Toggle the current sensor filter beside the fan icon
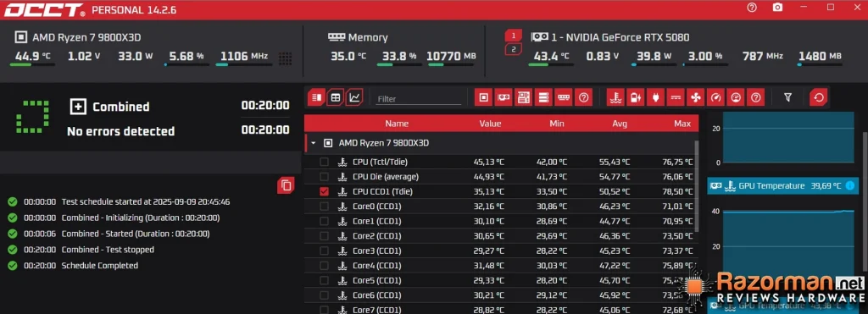Viewport: 868px width, 314px height. coord(676,97)
